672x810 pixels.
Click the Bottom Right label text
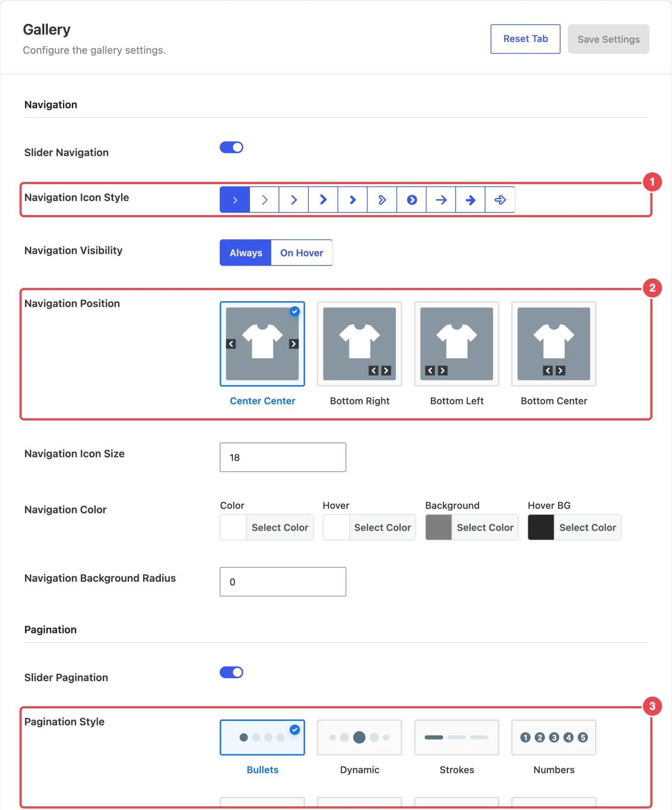(360, 401)
